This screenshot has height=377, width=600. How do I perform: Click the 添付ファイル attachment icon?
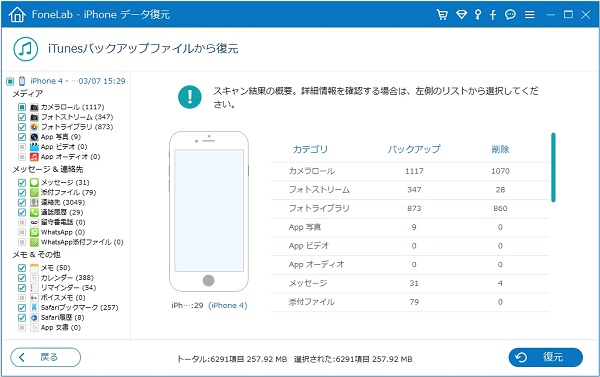tap(34, 193)
